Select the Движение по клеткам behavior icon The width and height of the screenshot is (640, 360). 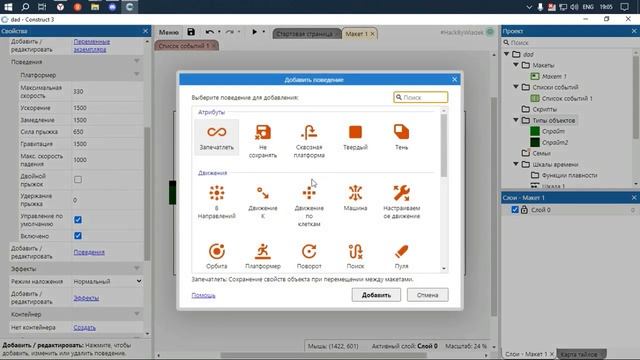point(309,193)
